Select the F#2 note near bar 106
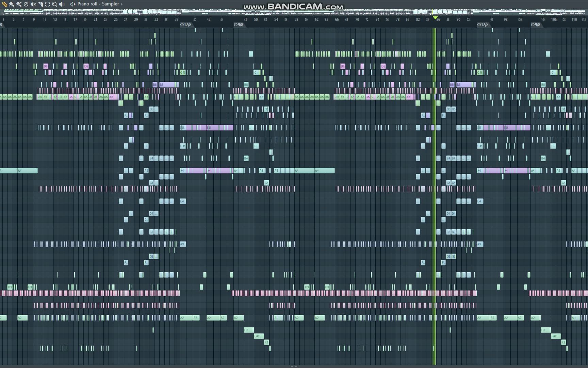The image size is (588, 368). point(556,336)
